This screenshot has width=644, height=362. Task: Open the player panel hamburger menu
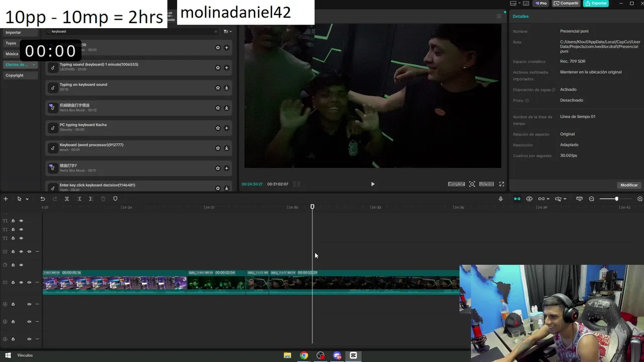[x=499, y=16]
